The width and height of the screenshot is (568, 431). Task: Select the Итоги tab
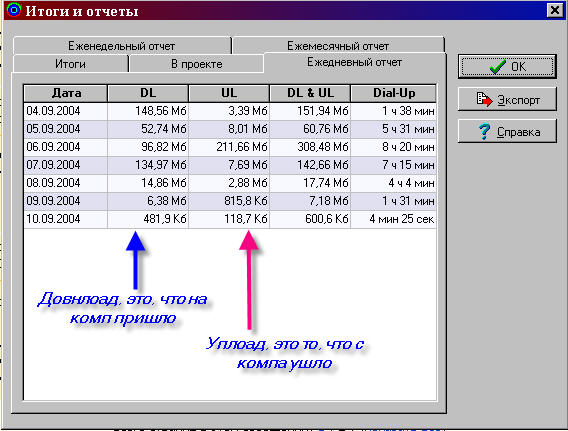point(70,64)
